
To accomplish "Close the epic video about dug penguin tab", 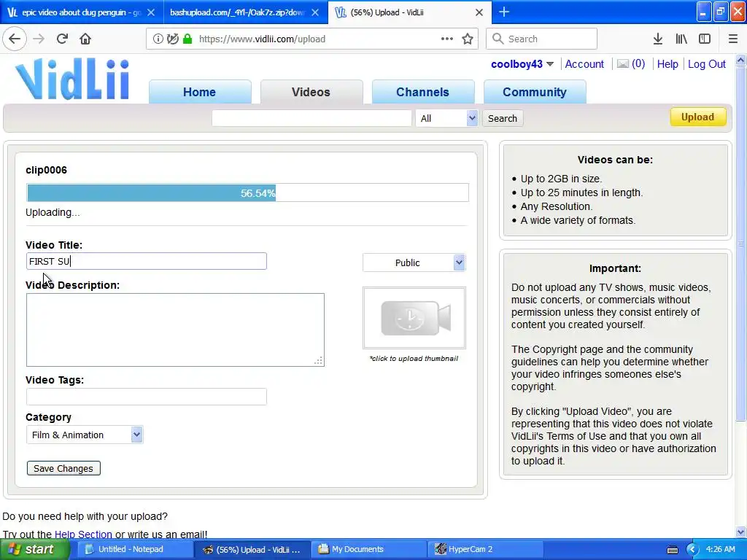I will (x=150, y=12).
